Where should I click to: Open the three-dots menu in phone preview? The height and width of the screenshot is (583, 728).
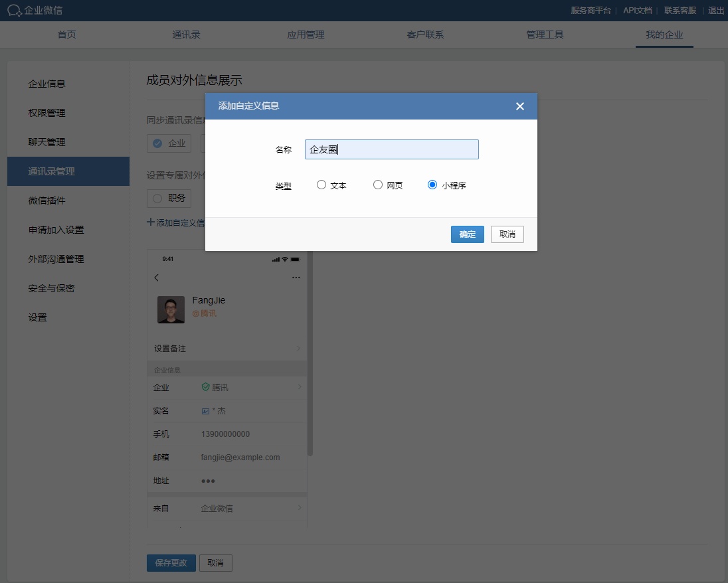pyautogui.click(x=296, y=278)
